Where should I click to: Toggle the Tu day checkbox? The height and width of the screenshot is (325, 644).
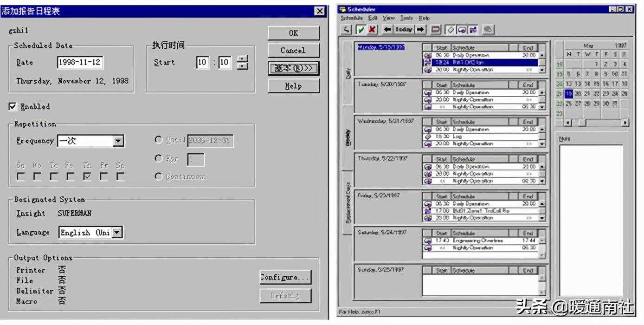coord(54,176)
